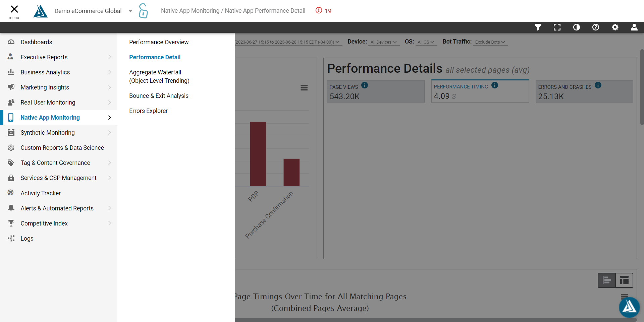The height and width of the screenshot is (322, 644).
Task: Open the Bot Traffic Exclude Bots dropdown
Action: click(490, 42)
